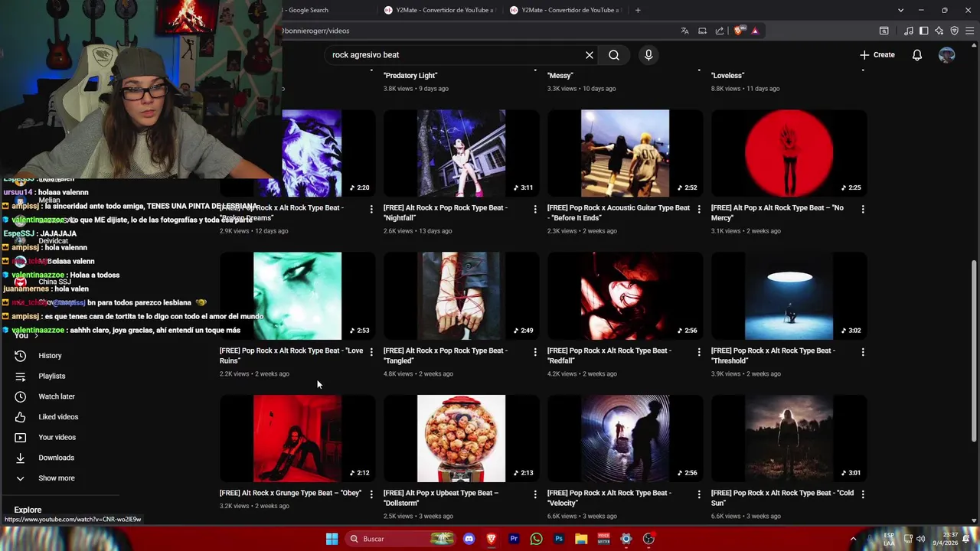Open the Tangled video title link
Screen dimensions: 980x551
click(446, 356)
